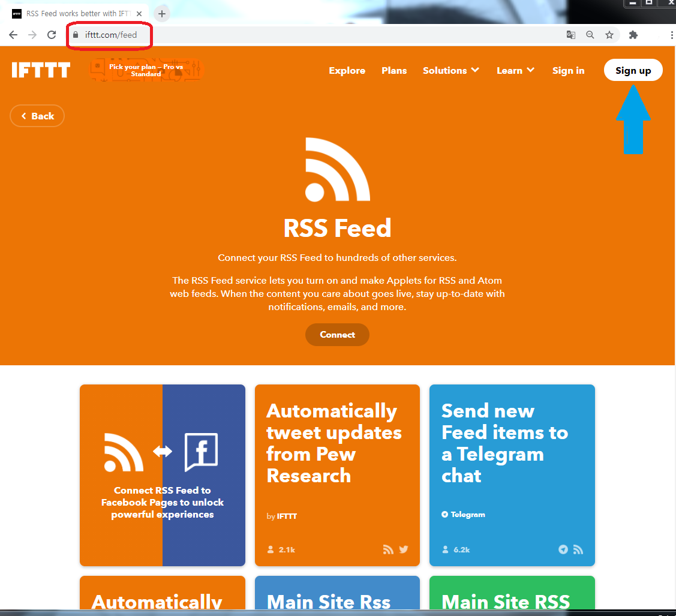This screenshot has width=676, height=616.
Task: Click by IFTTT author on Pew card
Action: point(281,516)
